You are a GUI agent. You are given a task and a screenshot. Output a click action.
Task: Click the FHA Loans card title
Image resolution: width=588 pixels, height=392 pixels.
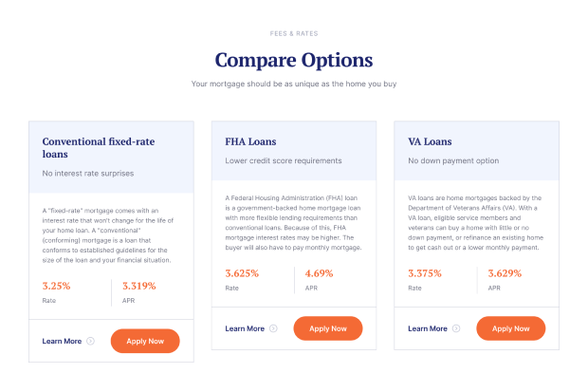tap(250, 141)
